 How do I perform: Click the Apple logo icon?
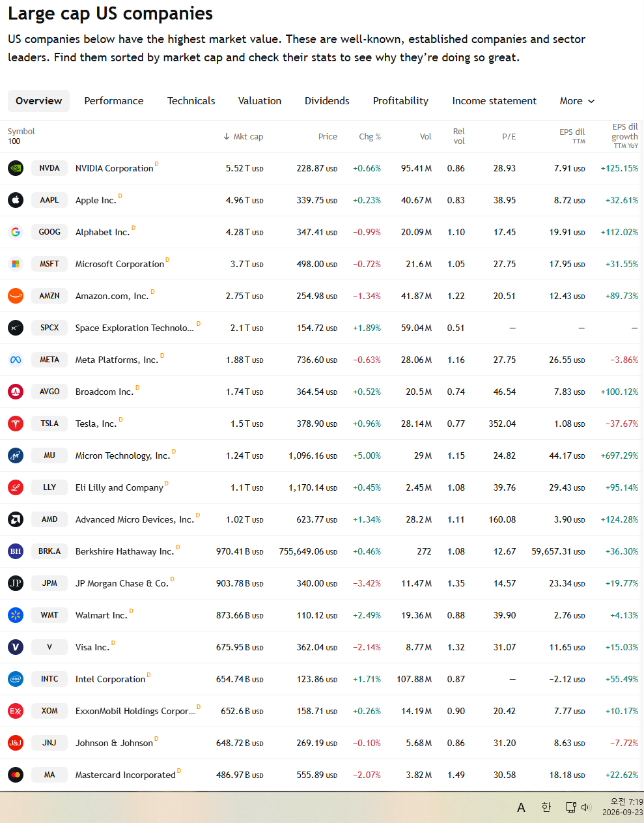coord(16,200)
